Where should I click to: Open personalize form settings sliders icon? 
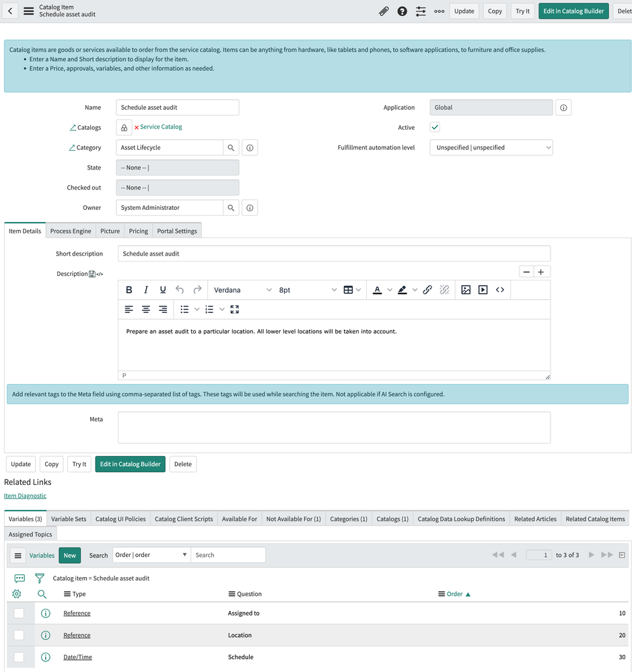tap(421, 11)
